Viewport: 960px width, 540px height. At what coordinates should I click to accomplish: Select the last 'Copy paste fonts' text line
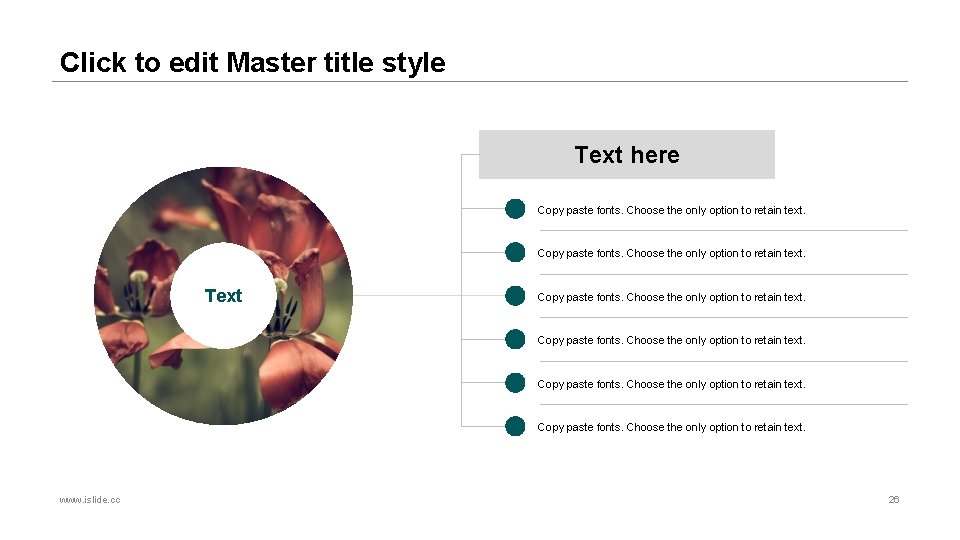(x=671, y=427)
